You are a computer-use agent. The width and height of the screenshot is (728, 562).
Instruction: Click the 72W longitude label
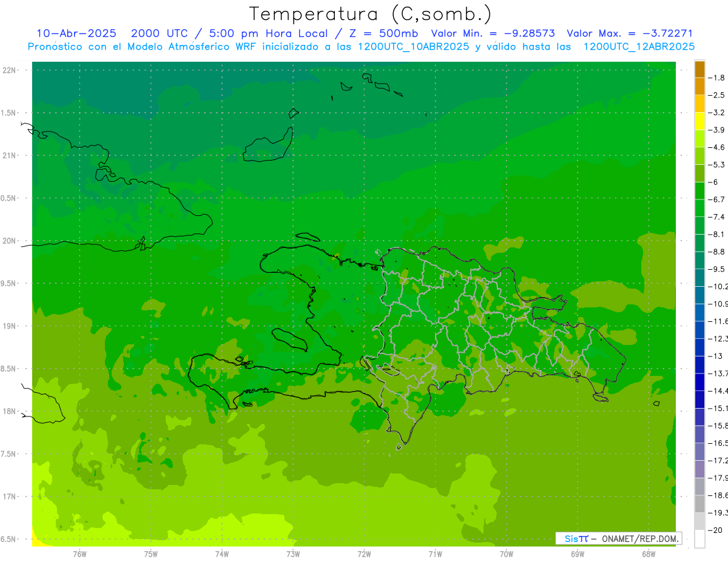(364, 554)
